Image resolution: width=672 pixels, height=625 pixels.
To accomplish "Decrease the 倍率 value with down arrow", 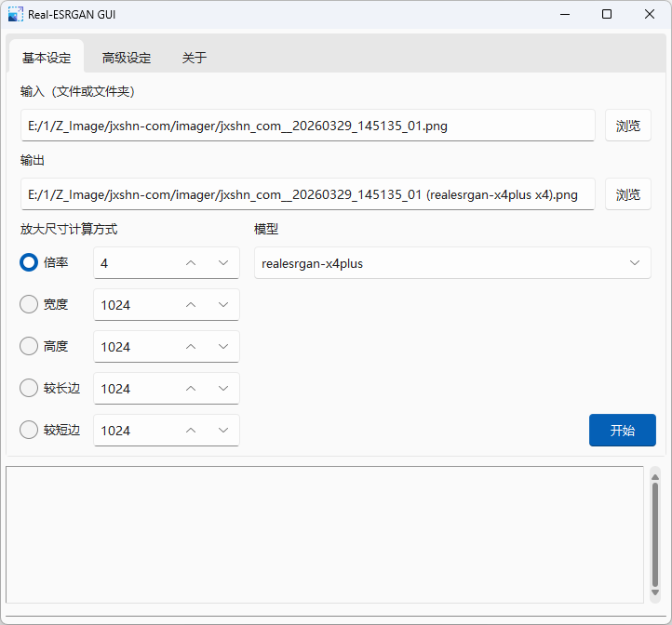I will [223, 263].
